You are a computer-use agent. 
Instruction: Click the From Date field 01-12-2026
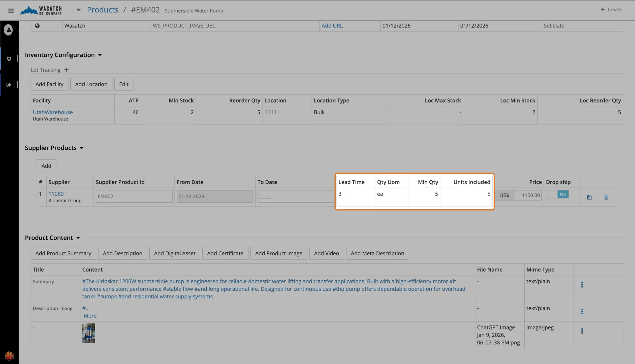point(215,196)
